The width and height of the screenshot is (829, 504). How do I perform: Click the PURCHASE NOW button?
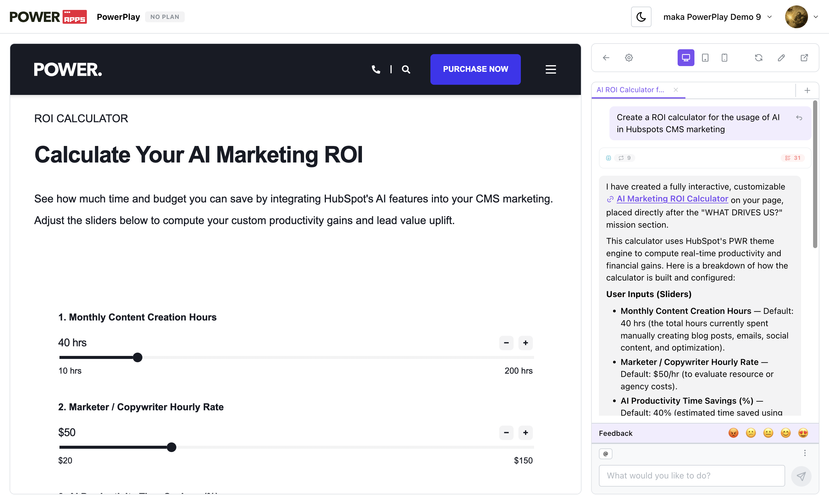tap(475, 69)
